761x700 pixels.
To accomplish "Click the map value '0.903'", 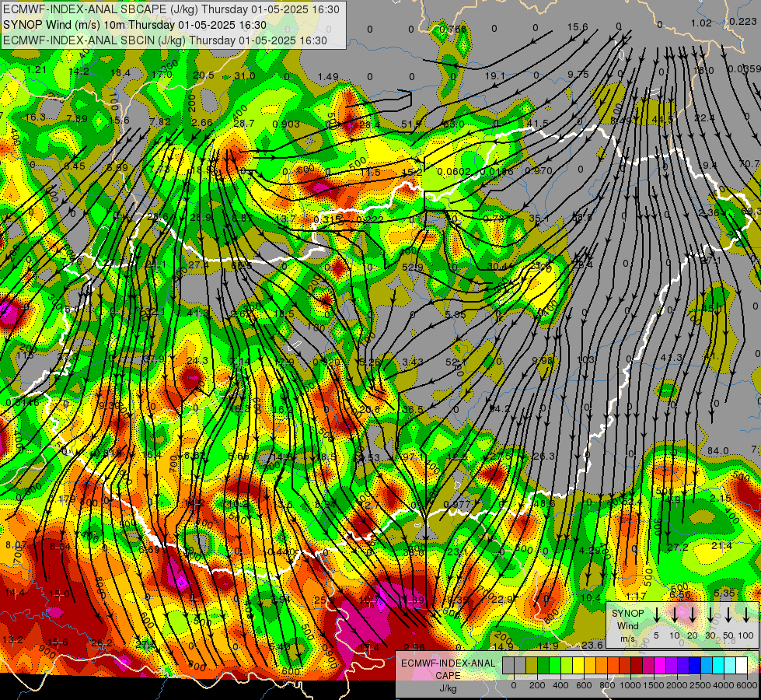I will (x=286, y=124).
